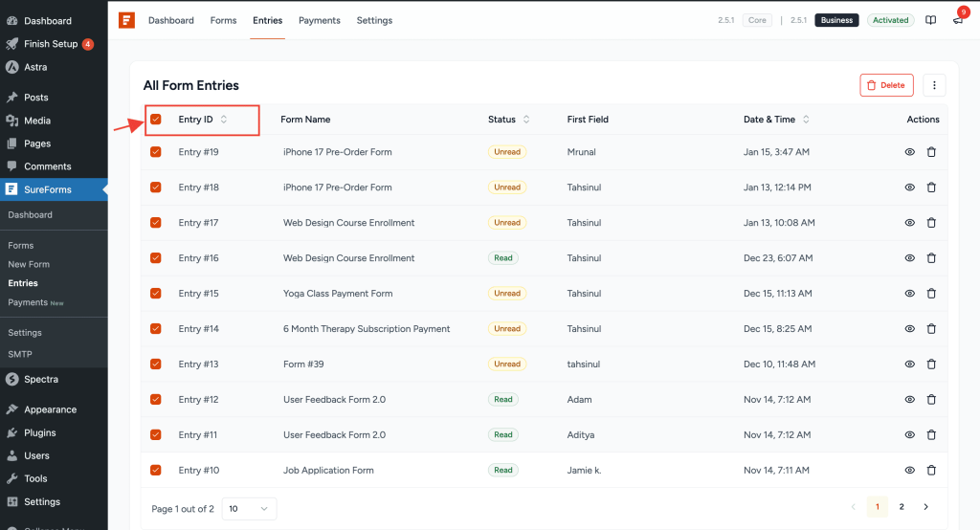The image size is (980, 530).
Task: Click the Read status badge of Entry #16
Action: (x=503, y=258)
